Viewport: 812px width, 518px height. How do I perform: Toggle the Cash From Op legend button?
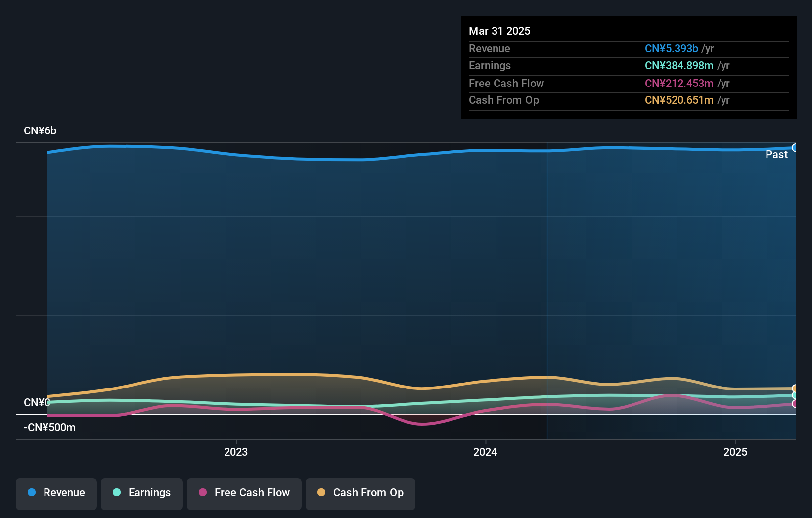pos(361,494)
